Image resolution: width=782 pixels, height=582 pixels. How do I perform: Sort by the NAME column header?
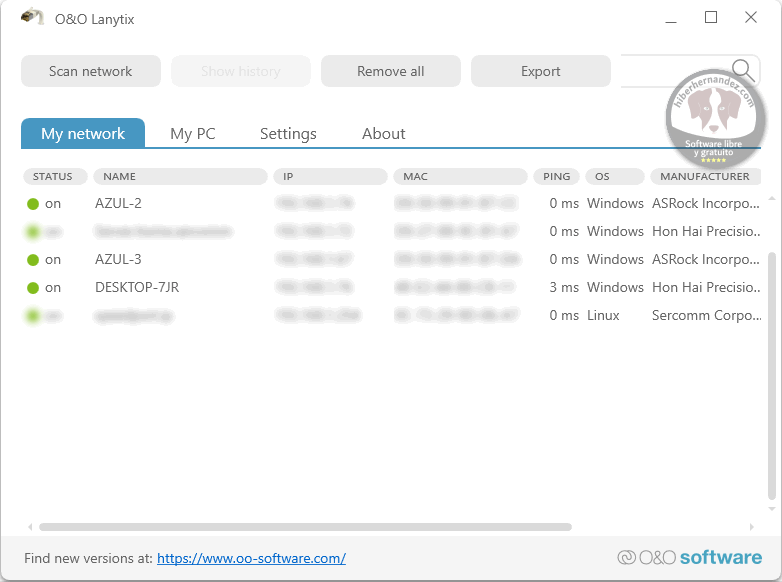pyautogui.click(x=180, y=177)
